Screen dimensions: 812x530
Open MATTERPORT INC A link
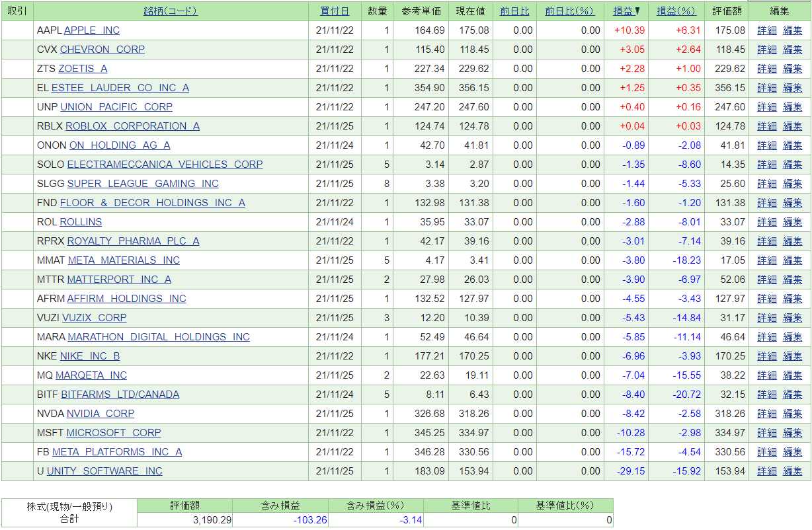point(120,280)
